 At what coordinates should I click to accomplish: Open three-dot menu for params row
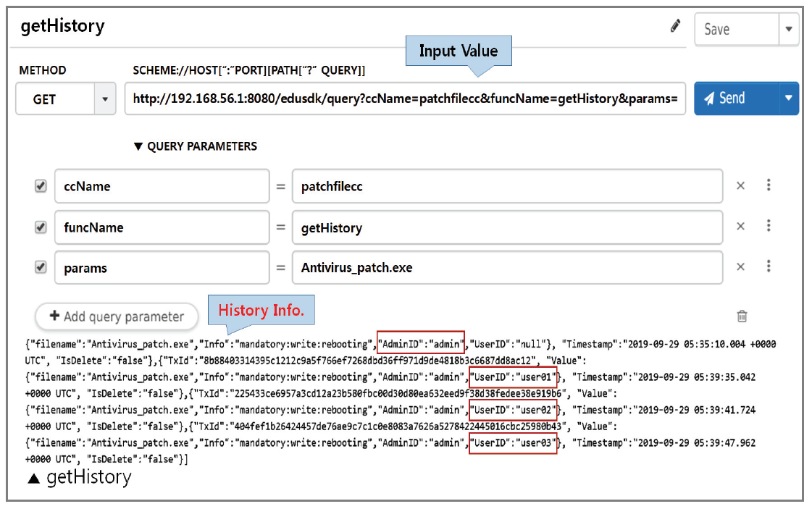769,266
